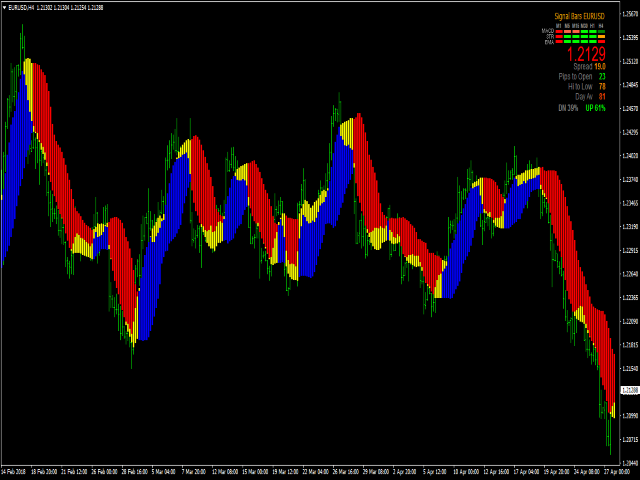Image resolution: width=640 pixels, height=480 pixels.
Task: Click the Day Av value 81
Action: [602, 97]
